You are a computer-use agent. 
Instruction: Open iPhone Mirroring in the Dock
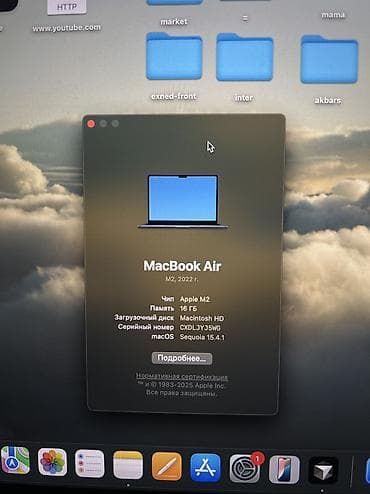pyautogui.click(x=284, y=470)
